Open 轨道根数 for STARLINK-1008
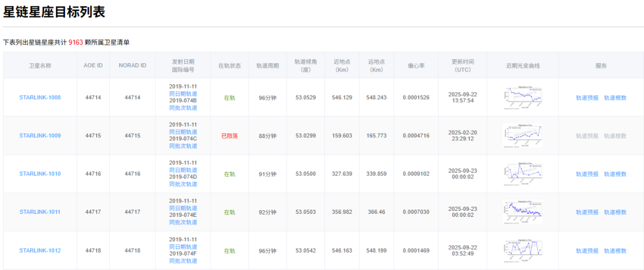 click(x=615, y=97)
